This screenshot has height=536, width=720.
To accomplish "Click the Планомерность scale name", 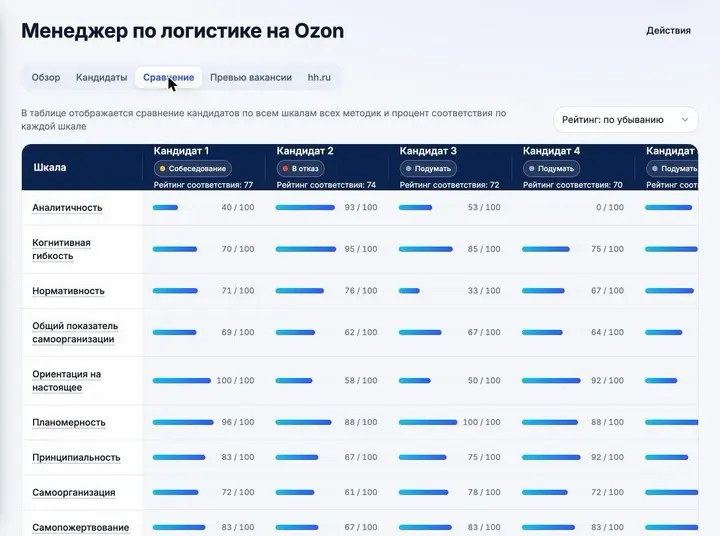I will point(69,422).
